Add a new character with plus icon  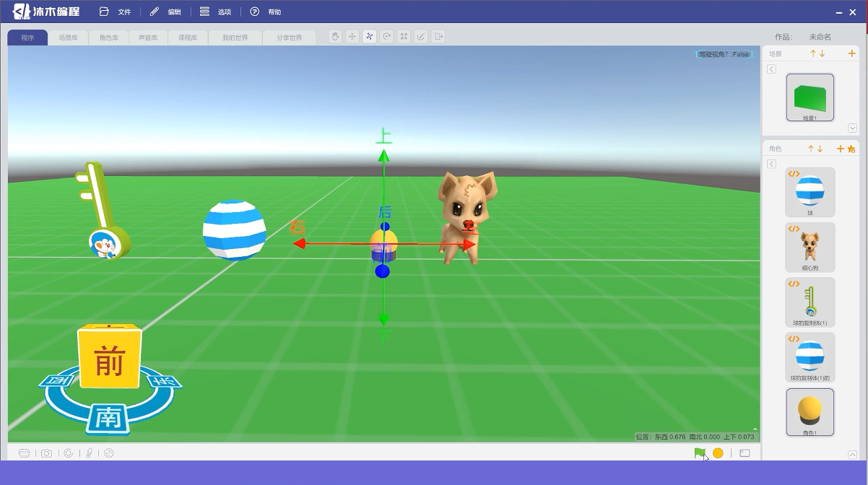[x=841, y=149]
